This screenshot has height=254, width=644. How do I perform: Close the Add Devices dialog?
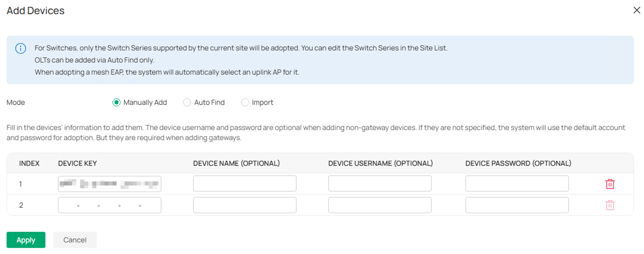click(636, 10)
